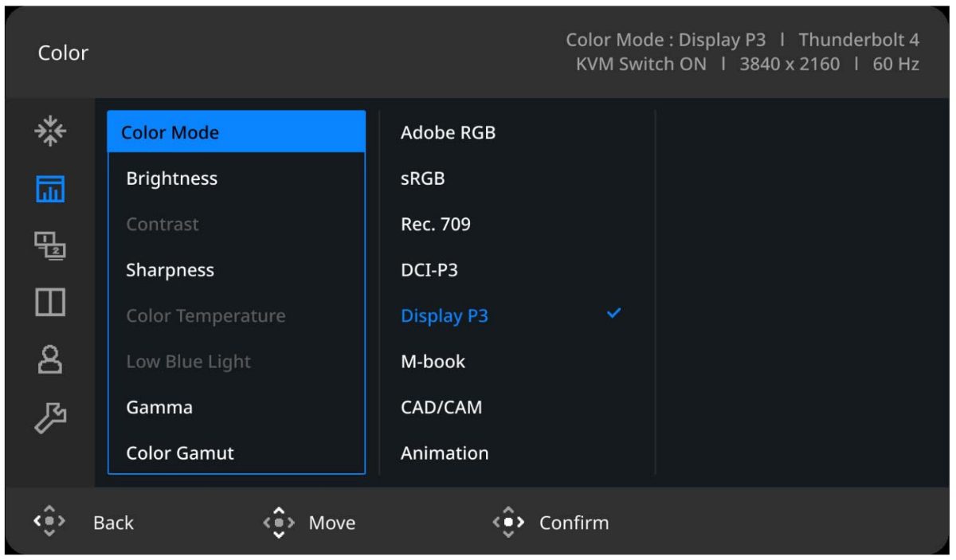
Task: Open the user profile sidebar icon
Action: tap(49, 361)
